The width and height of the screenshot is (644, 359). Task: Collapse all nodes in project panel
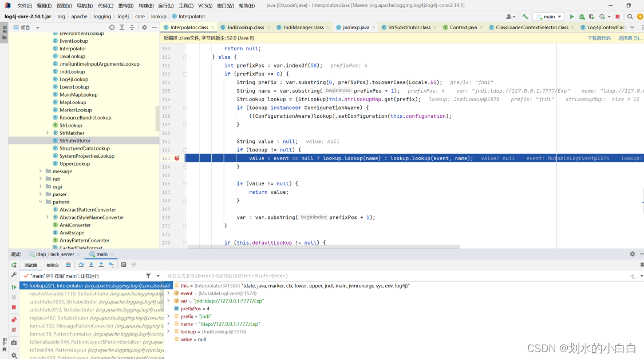pyautogui.click(x=132, y=27)
